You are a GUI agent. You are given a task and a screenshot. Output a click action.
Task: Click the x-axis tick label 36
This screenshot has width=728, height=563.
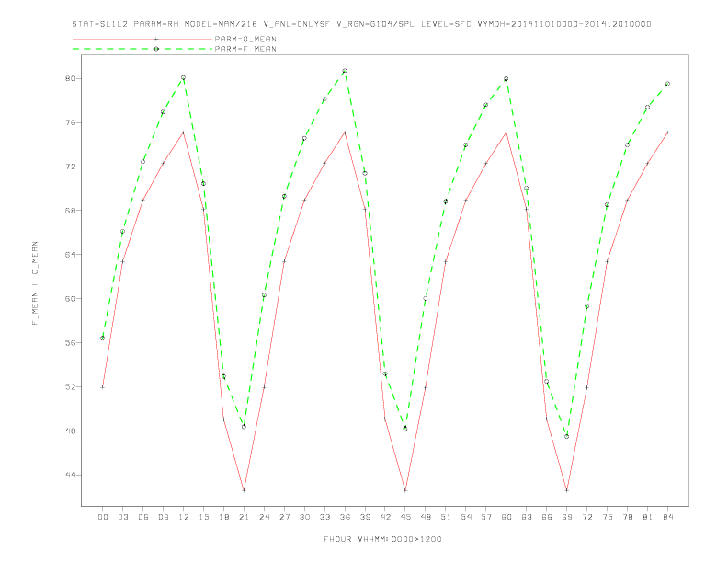point(345,517)
